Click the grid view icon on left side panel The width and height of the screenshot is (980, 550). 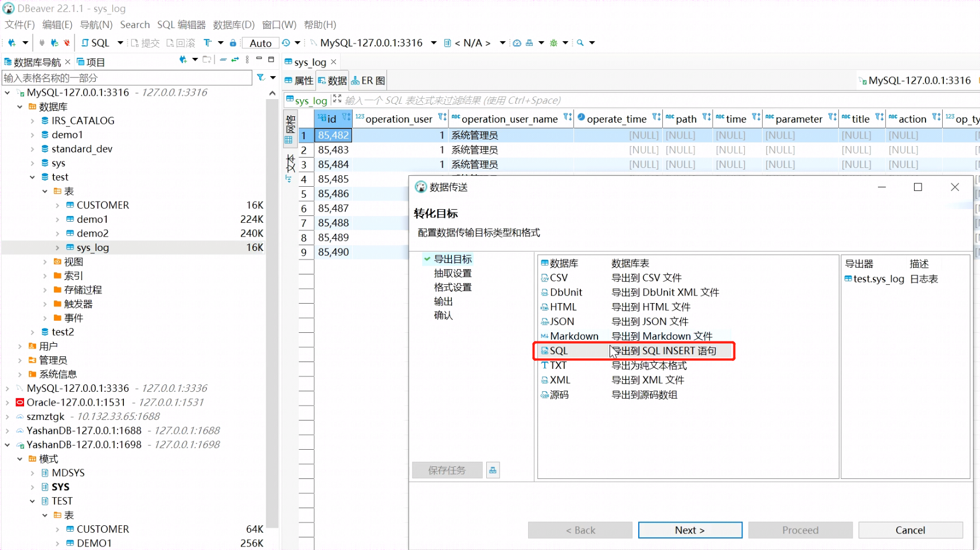(x=288, y=140)
